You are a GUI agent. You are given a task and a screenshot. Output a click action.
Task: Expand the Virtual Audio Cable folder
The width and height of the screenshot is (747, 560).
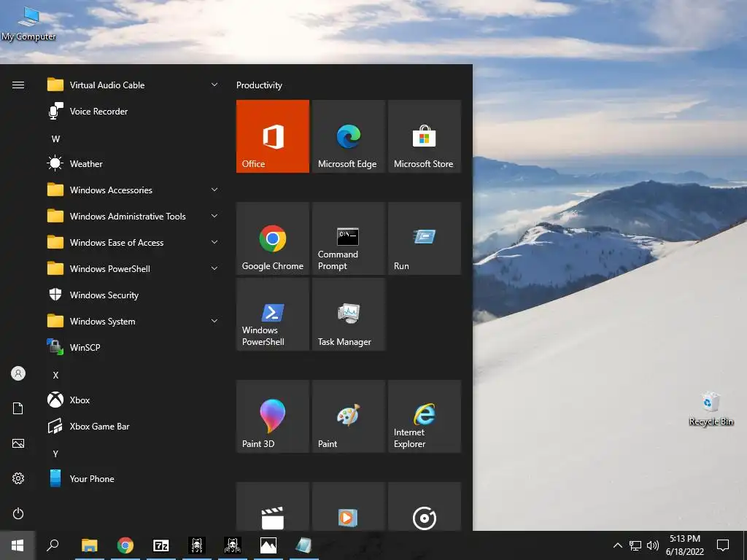point(133,85)
